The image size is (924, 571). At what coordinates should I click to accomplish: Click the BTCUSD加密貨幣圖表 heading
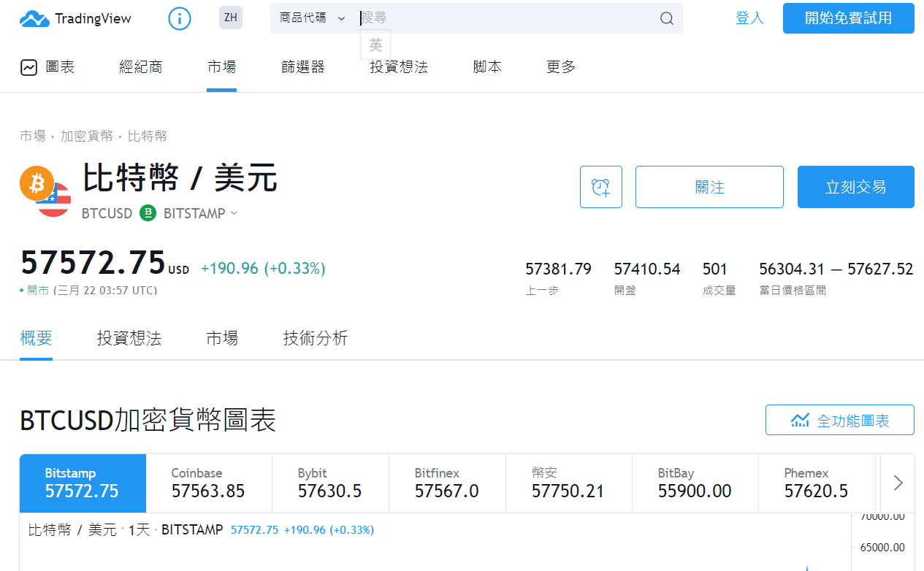(148, 421)
